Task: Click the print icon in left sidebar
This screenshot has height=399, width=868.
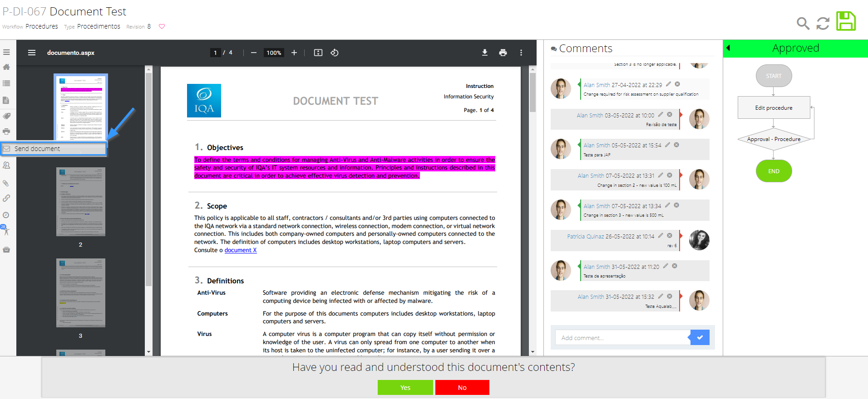Action: tap(6, 131)
